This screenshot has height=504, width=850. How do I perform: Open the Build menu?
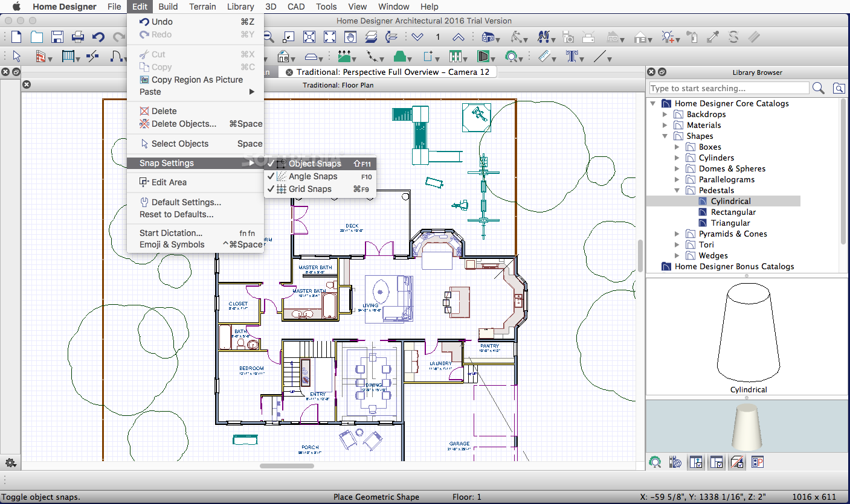tap(168, 7)
